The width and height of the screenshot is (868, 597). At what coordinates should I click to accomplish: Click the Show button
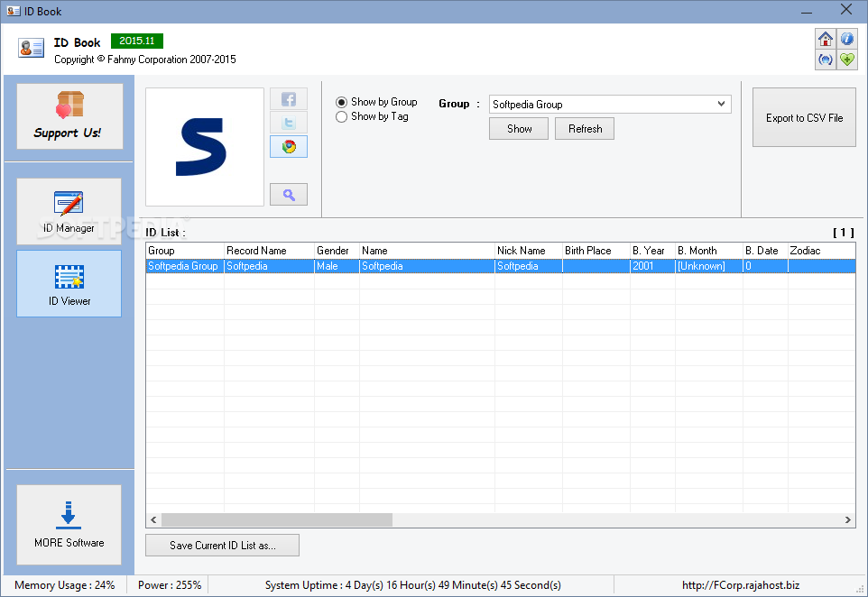[519, 128]
